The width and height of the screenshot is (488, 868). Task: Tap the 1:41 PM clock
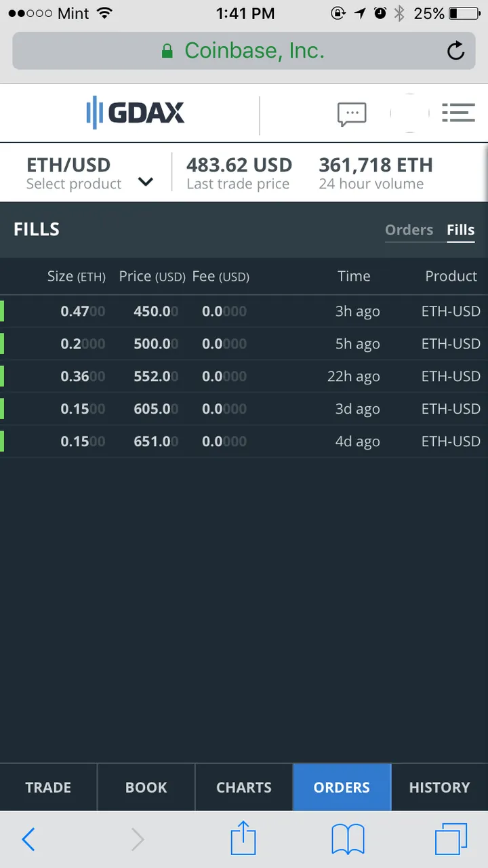tap(245, 13)
